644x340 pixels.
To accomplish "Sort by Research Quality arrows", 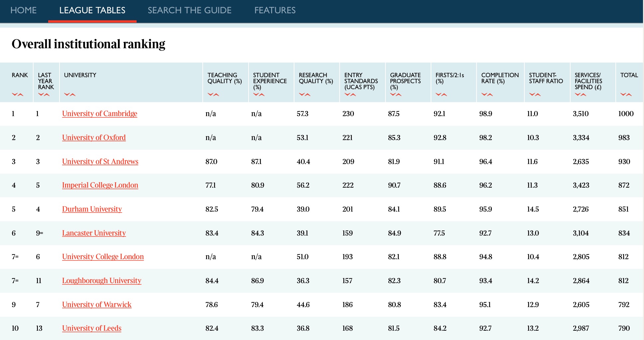I will pyautogui.click(x=305, y=94).
